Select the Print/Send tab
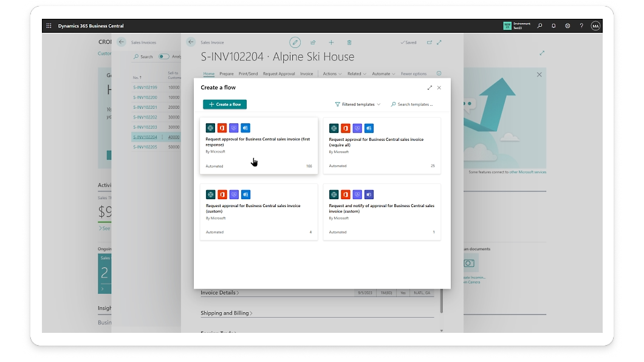The width and height of the screenshot is (644, 362). (x=248, y=74)
